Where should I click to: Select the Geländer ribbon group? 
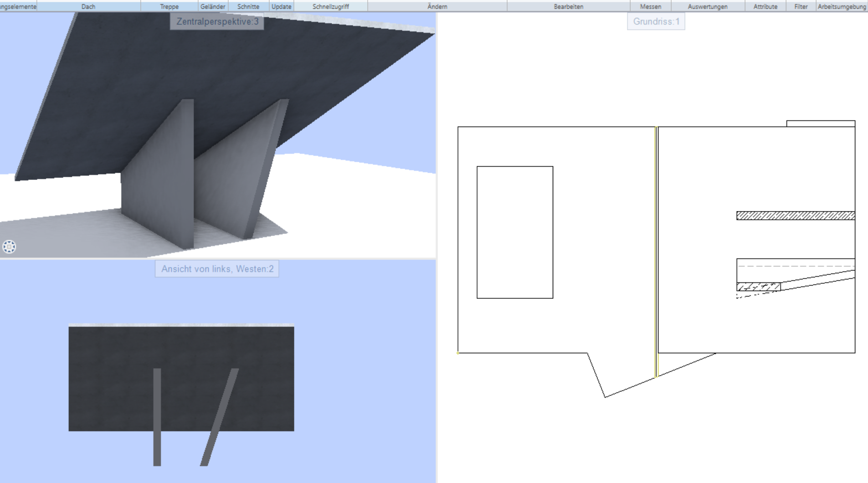pos(213,6)
